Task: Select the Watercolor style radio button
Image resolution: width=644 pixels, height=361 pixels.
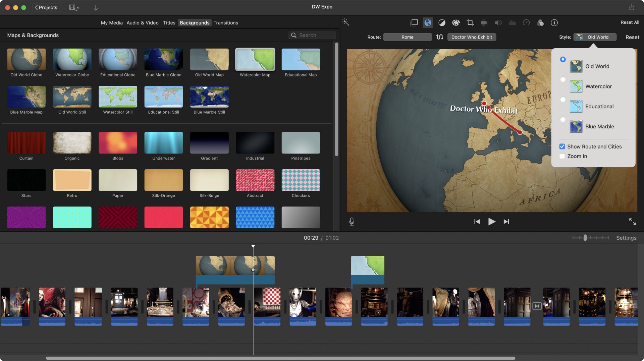Action: click(x=563, y=79)
